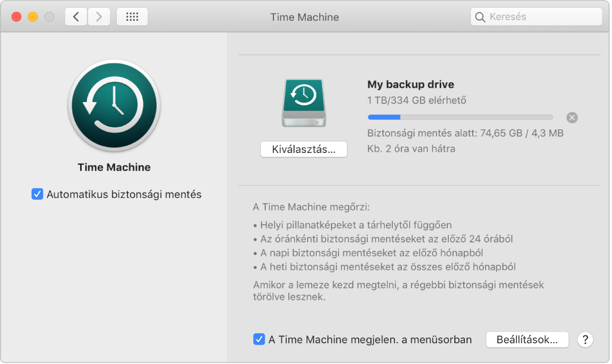The image size is (612, 364).
Task: Click the backup progress bar
Action: pos(460,117)
